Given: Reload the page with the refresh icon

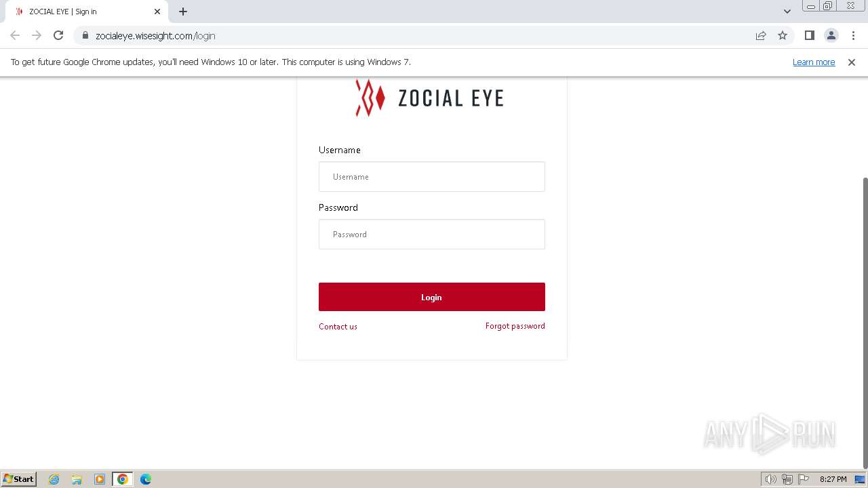Looking at the screenshot, I should click(58, 35).
